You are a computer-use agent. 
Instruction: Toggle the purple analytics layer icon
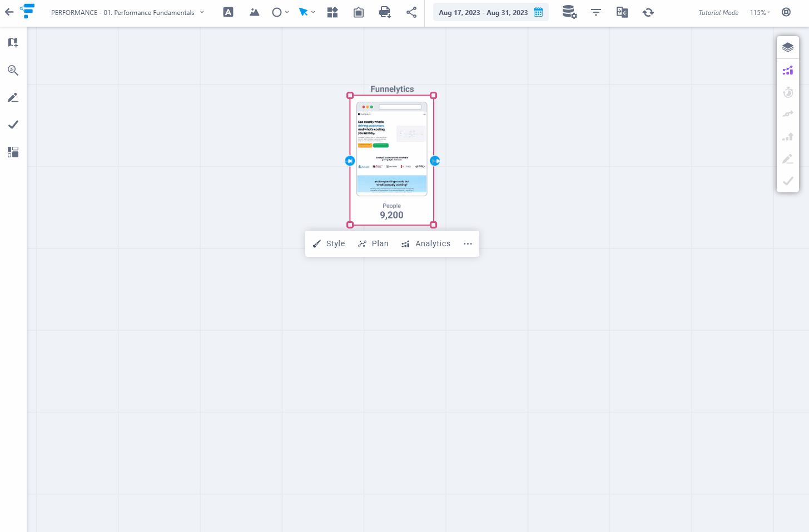tap(788, 70)
